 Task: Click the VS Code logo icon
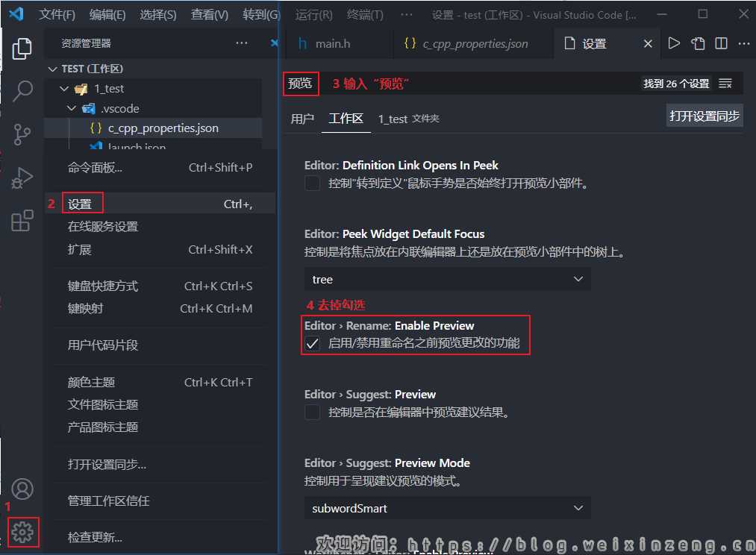tap(16, 13)
